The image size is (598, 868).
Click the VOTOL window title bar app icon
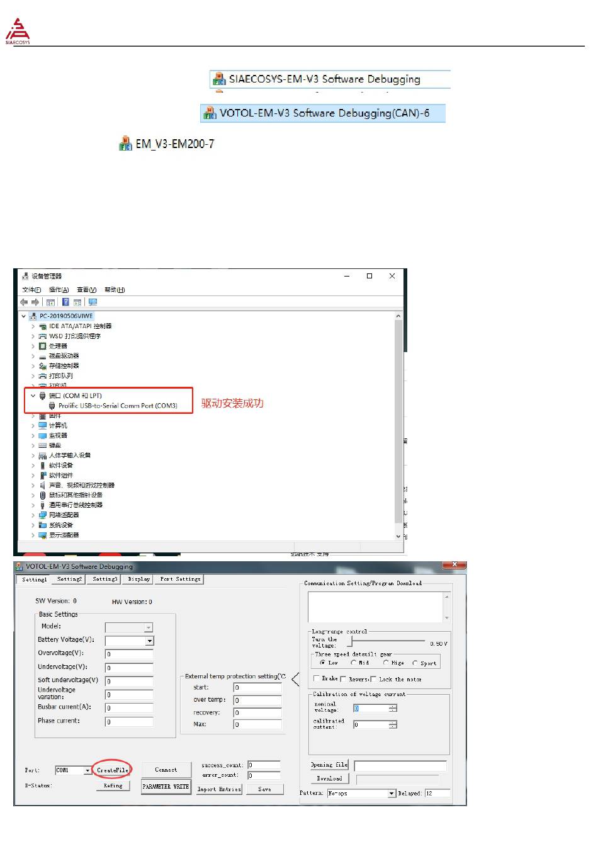point(20,566)
